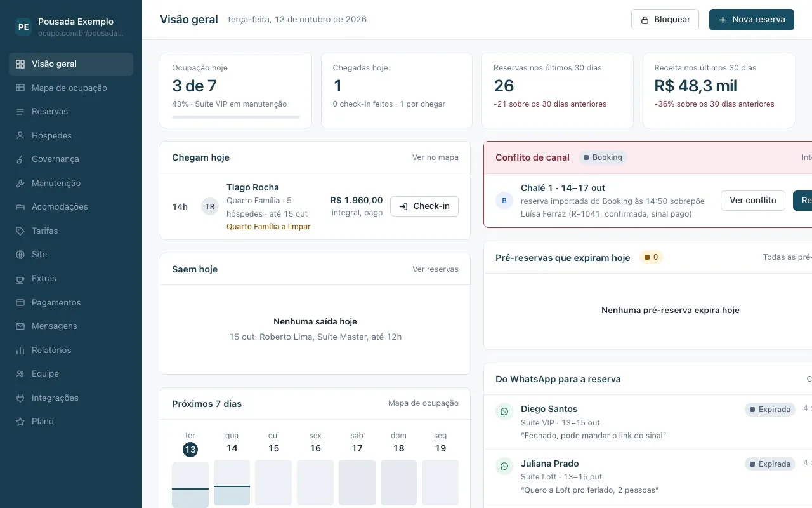
Task: Click the Extras cup icon
Action: 20,279
